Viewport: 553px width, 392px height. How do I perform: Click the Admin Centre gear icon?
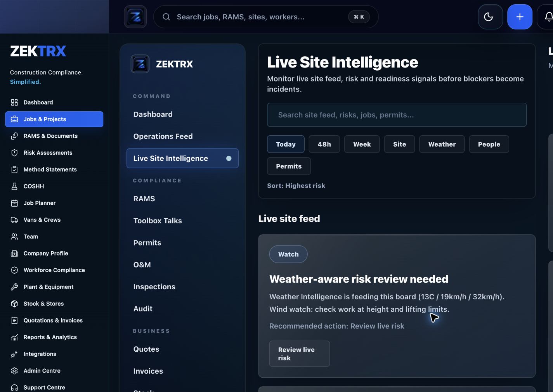[x=14, y=371]
